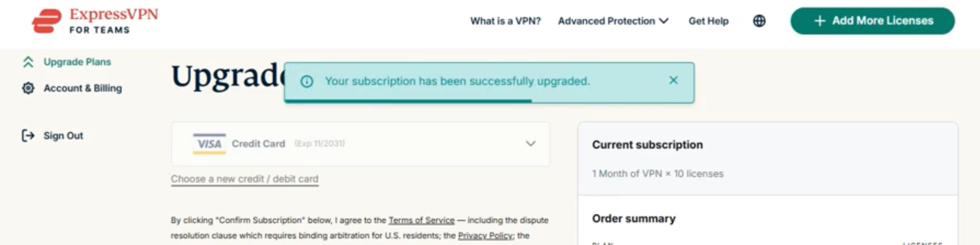The image size is (980, 245).
Task: Click the Add More Licenses button
Action: [872, 21]
